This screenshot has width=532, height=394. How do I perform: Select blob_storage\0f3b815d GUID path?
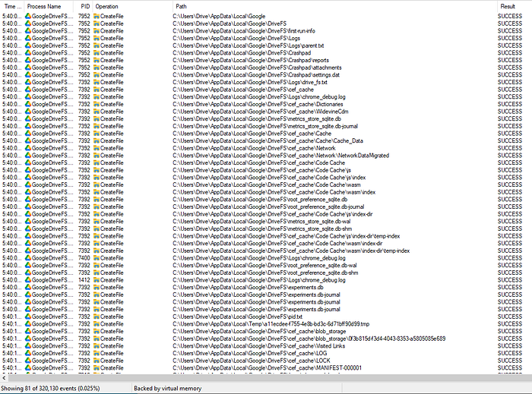click(x=309, y=339)
